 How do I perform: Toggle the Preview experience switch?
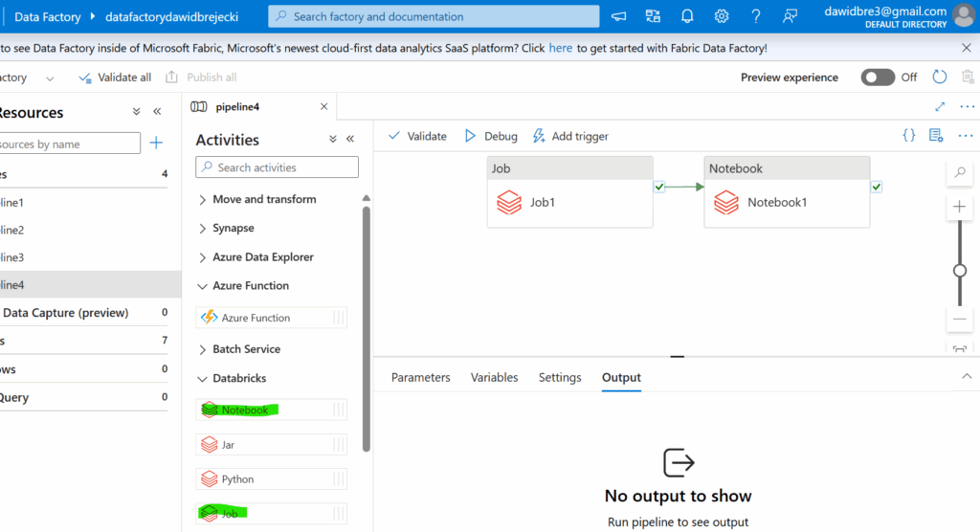pyautogui.click(x=878, y=78)
